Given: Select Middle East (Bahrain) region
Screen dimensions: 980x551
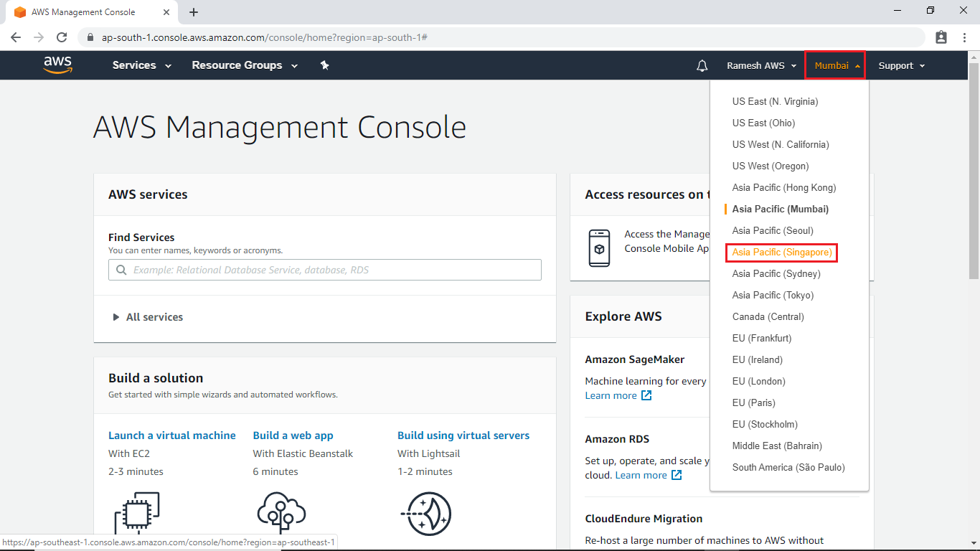Looking at the screenshot, I should coord(777,446).
